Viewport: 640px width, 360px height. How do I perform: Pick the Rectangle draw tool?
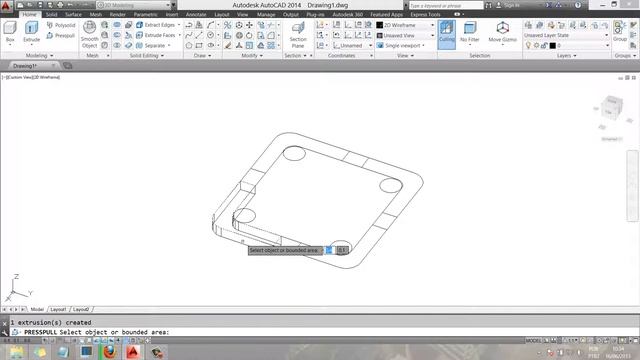[x=199, y=45]
